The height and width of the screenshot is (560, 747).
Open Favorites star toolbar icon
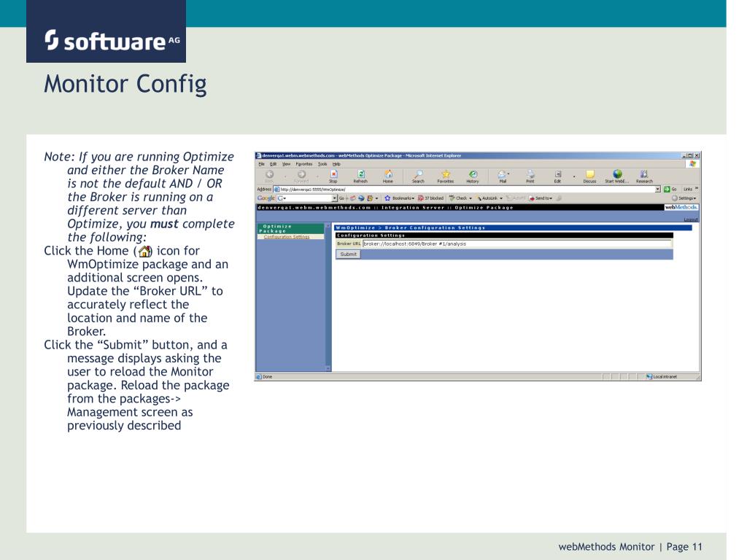tap(446, 176)
